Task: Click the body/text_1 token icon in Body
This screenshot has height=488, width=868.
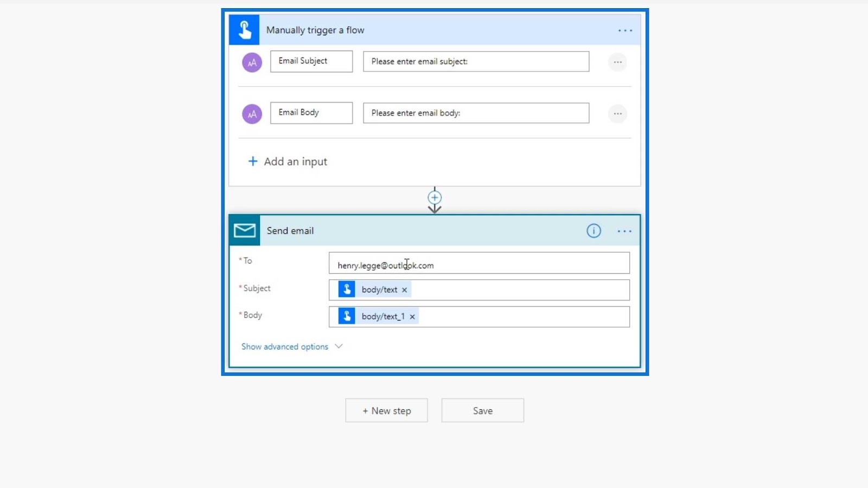Action: coord(347,316)
